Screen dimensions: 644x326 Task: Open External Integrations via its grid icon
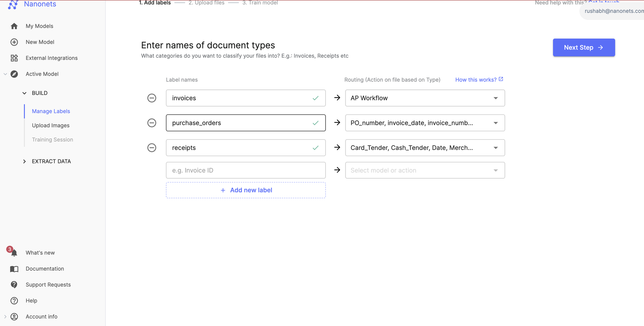(x=14, y=58)
